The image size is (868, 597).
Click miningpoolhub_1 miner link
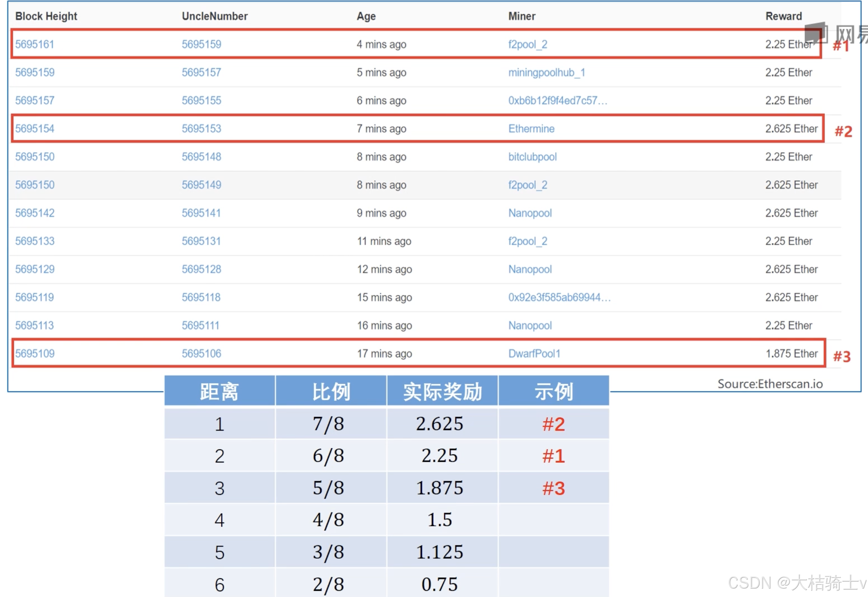pyautogui.click(x=546, y=72)
